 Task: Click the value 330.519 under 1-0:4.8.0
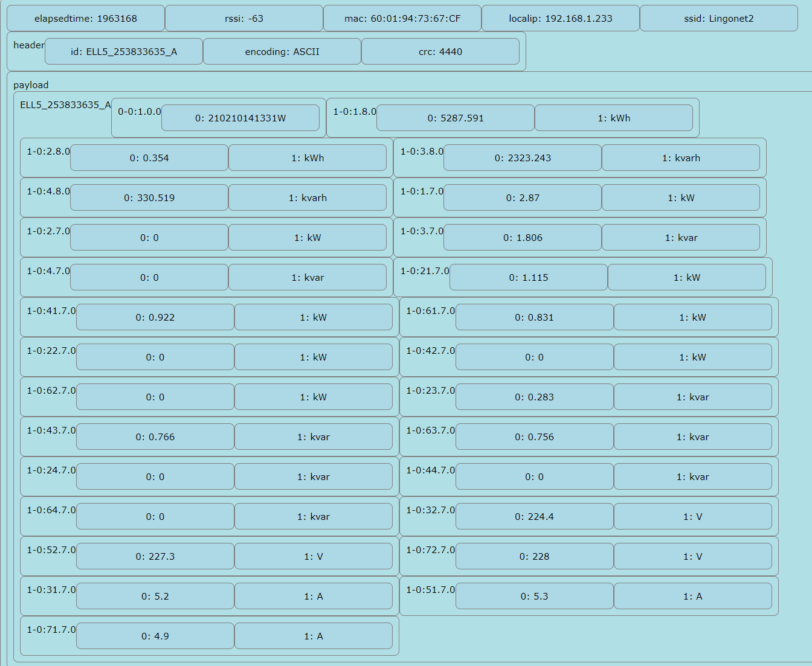coord(149,197)
